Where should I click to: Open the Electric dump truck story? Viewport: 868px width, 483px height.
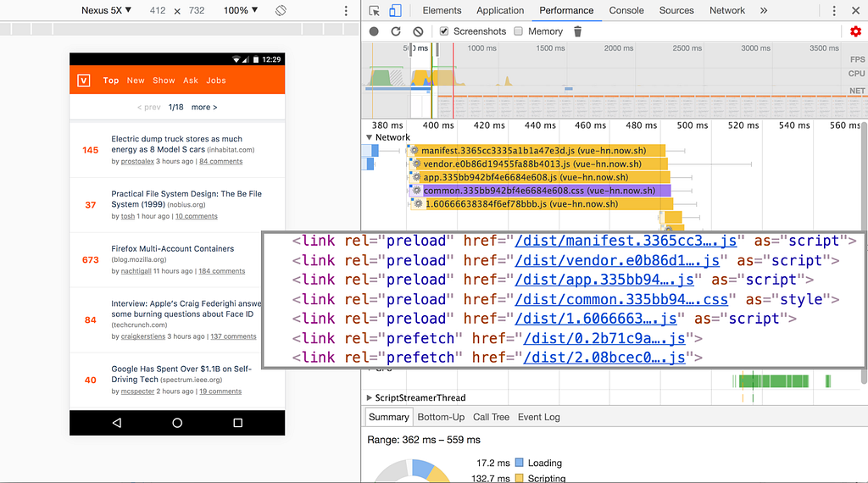coord(176,144)
